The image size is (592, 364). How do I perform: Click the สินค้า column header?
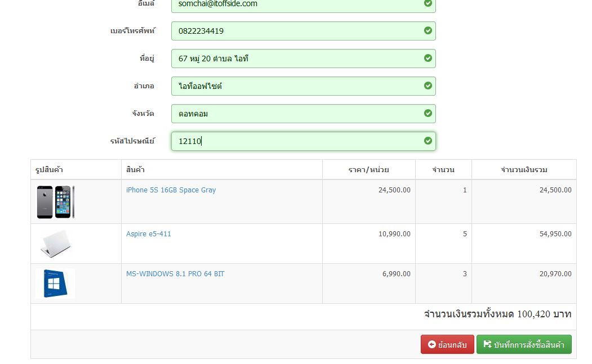click(x=135, y=170)
